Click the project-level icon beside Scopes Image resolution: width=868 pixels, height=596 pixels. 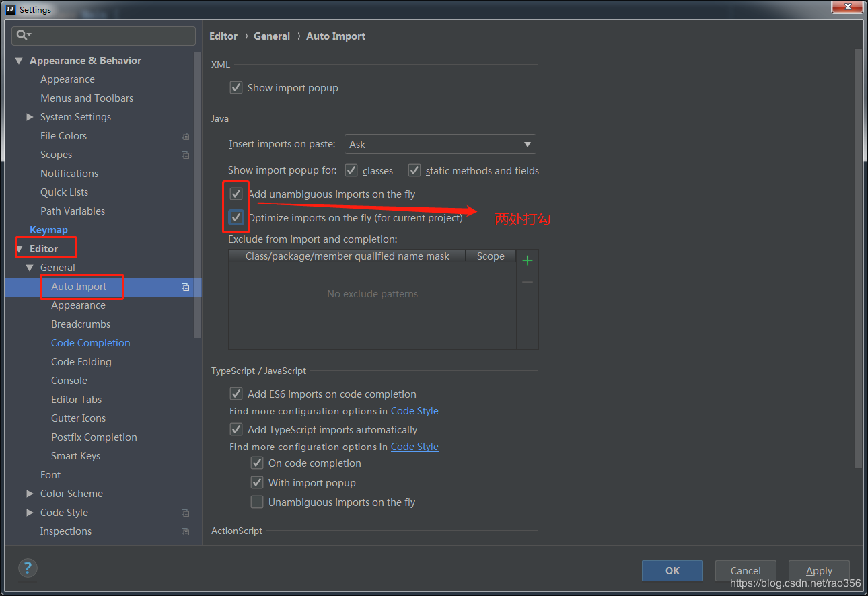[x=186, y=155]
